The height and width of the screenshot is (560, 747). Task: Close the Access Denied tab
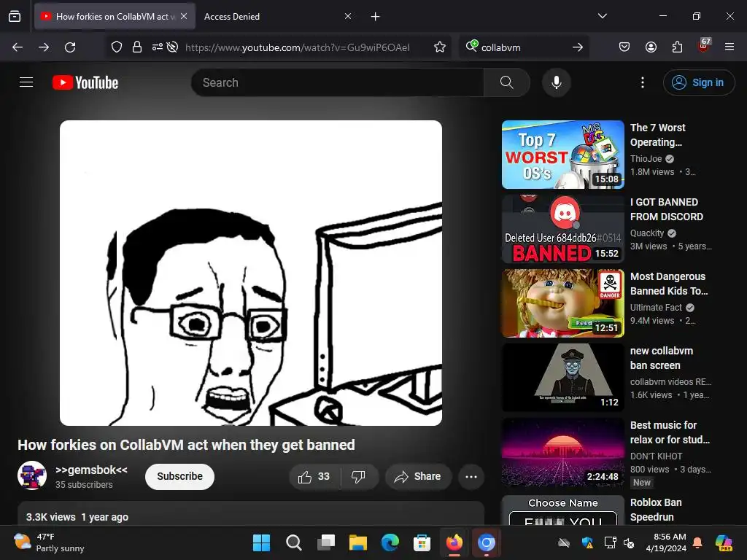[348, 16]
